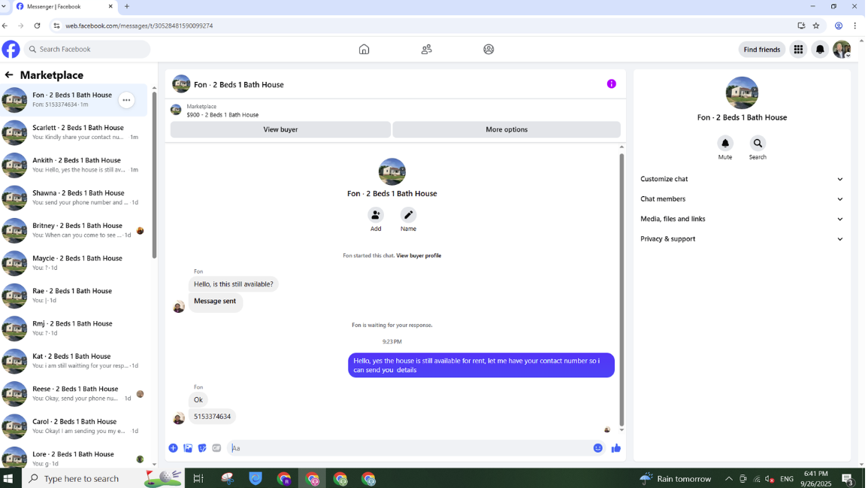The image size is (868, 488).
Task: Go back using the Marketplace arrow
Action: (x=9, y=74)
